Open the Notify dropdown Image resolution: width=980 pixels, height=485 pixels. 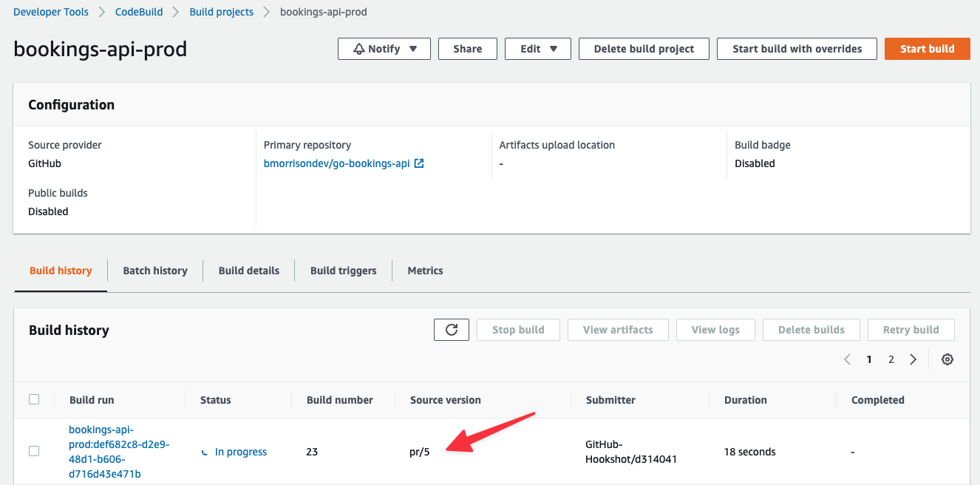pyautogui.click(x=384, y=49)
